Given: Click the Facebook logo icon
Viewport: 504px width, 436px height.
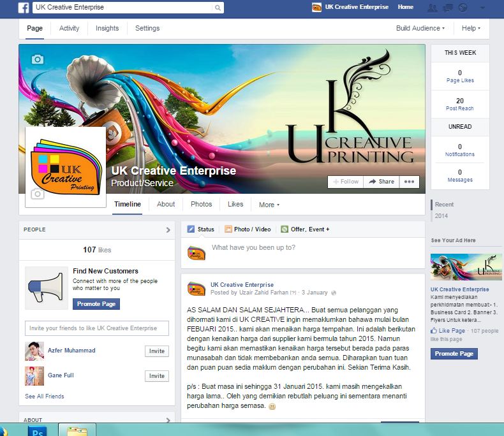Looking at the screenshot, I should [x=24, y=8].
